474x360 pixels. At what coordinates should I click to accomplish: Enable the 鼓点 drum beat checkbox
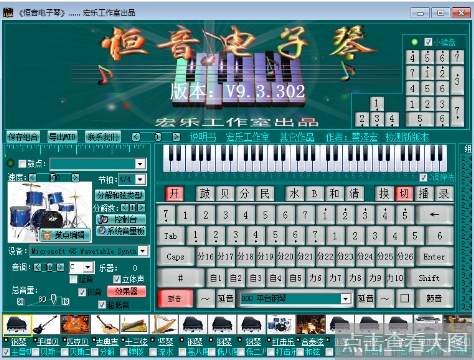coord(22,164)
